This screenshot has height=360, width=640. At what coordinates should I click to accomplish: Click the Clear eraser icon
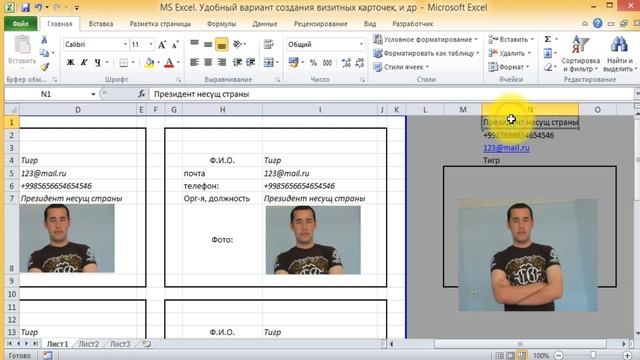(x=548, y=67)
